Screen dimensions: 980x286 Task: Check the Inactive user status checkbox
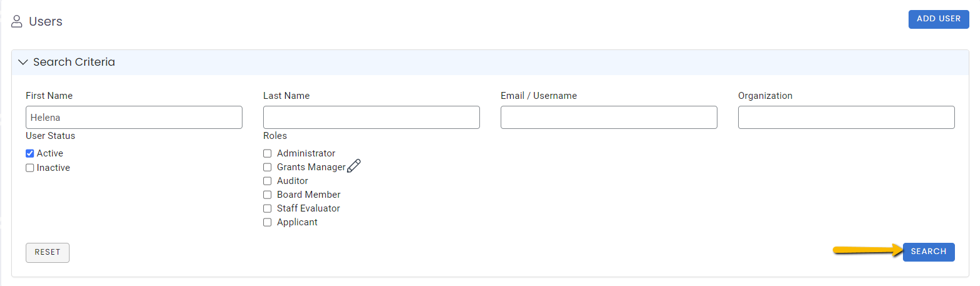[x=29, y=168]
